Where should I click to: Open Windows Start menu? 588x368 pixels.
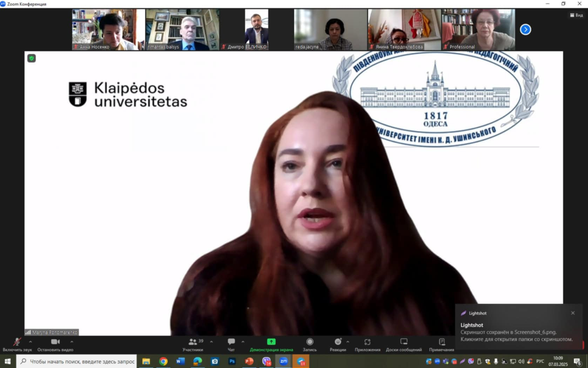[8, 361]
